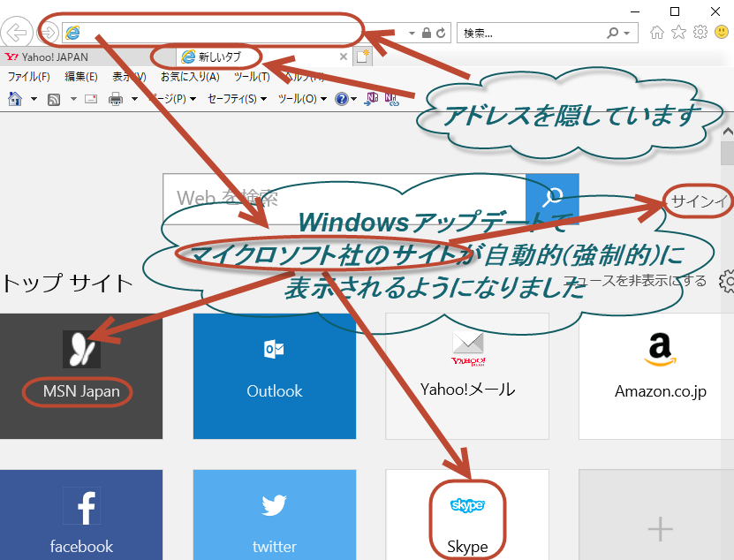Screen dimensions: 734x560
Task: Expand the address bar dropdown arrow
Action: tap(412, 34)
